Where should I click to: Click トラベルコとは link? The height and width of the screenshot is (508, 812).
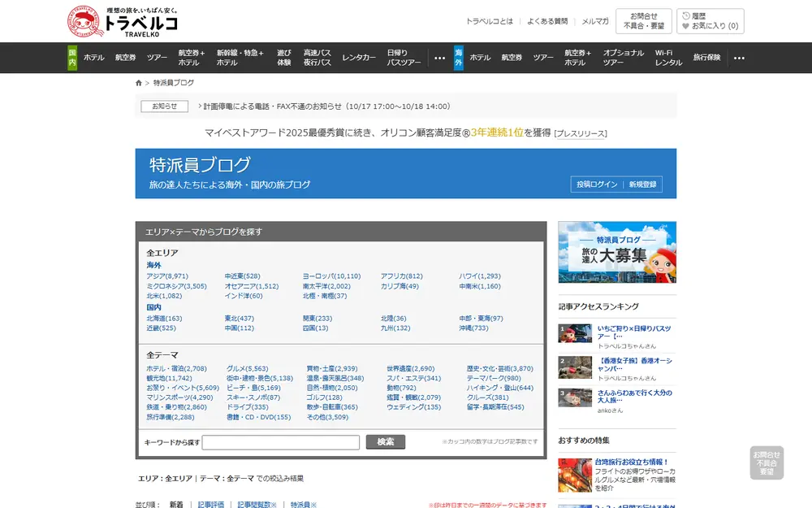pyautogui.click(x=490, y=21)
